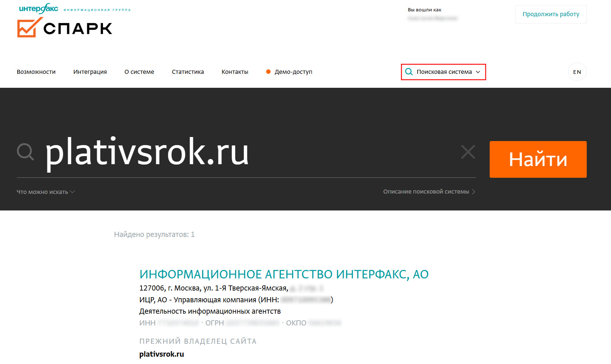Viewport: 611px width, 364px height.
Task: Open the ИНФОРМАЦИОННОЕ АГЕНТСТВО ИНТЕРФАКС, АО result
Action: click(x=284, y=274)
